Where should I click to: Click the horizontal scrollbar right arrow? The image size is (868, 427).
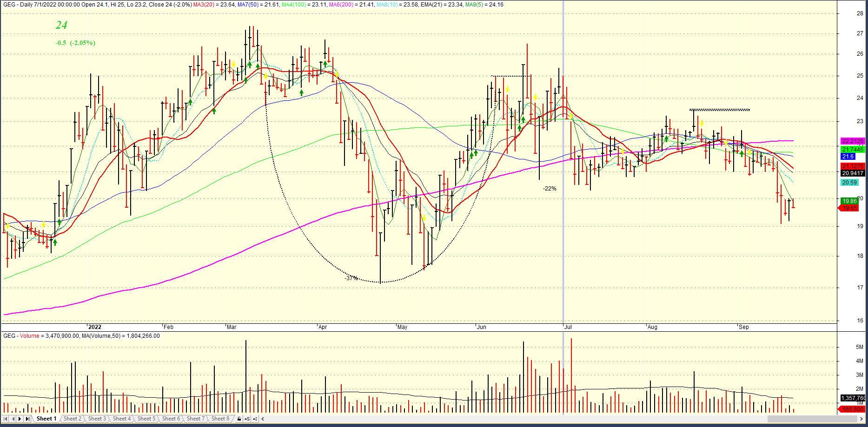(862, 419)
